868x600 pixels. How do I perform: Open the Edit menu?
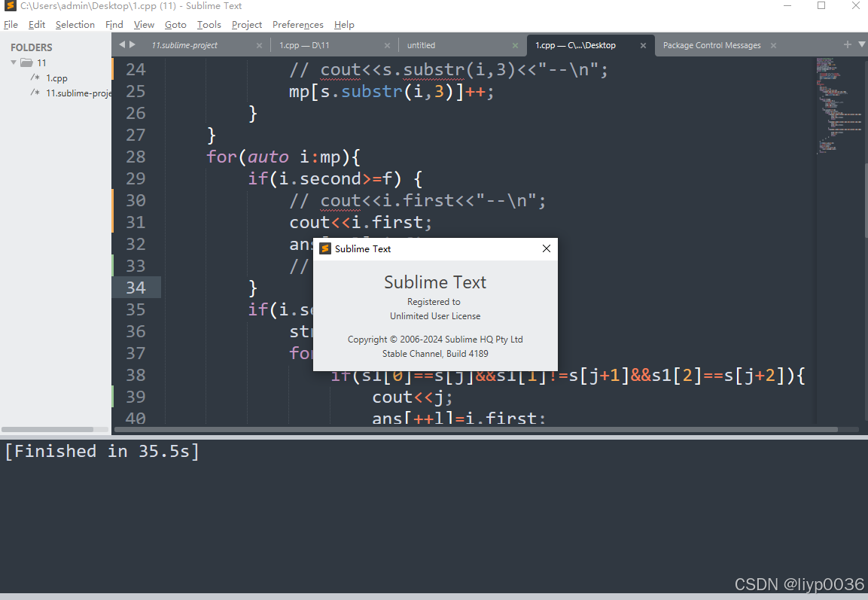tap(37, 24)
